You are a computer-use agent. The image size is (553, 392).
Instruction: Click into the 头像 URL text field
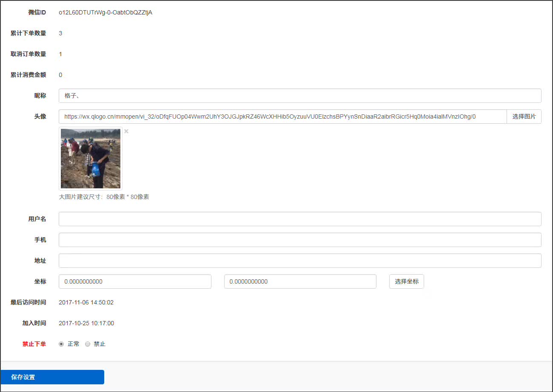click(282, 116)
